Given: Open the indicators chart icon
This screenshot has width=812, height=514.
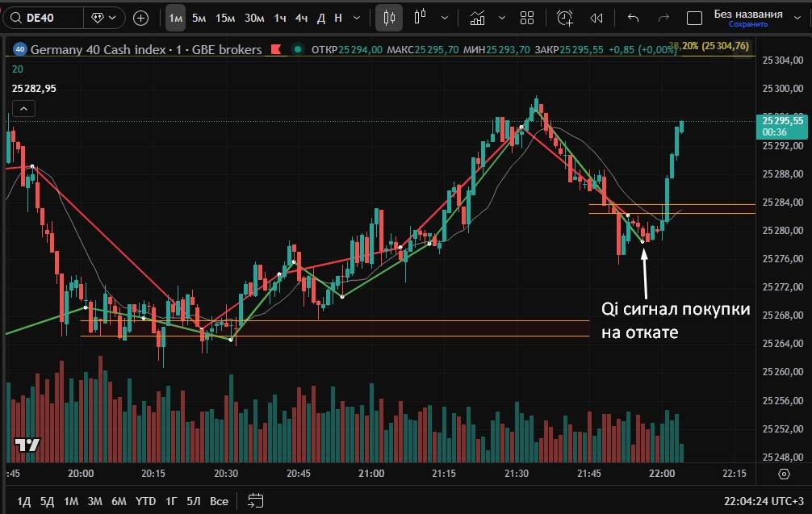Looking at the screenshot, I should coord(477,17).
